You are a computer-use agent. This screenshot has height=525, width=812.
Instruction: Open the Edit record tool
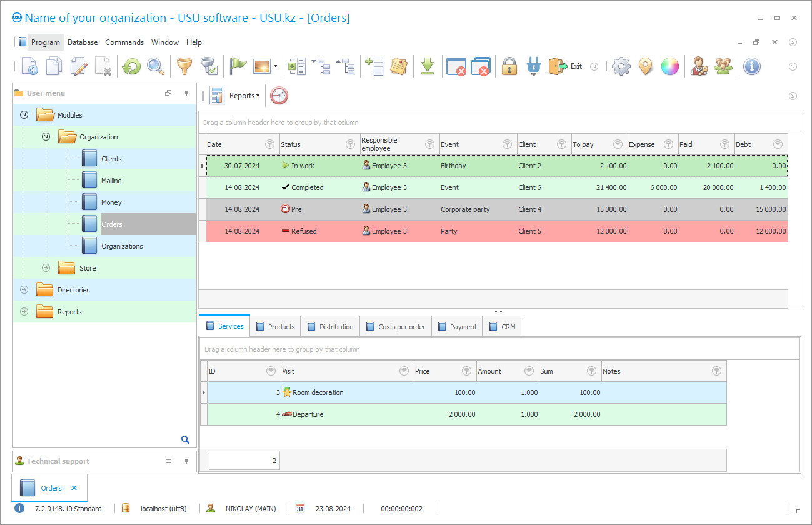tap(78, 66)
